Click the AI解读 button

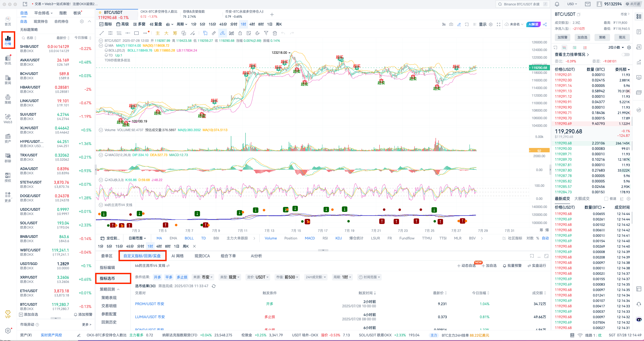point(534,24)
